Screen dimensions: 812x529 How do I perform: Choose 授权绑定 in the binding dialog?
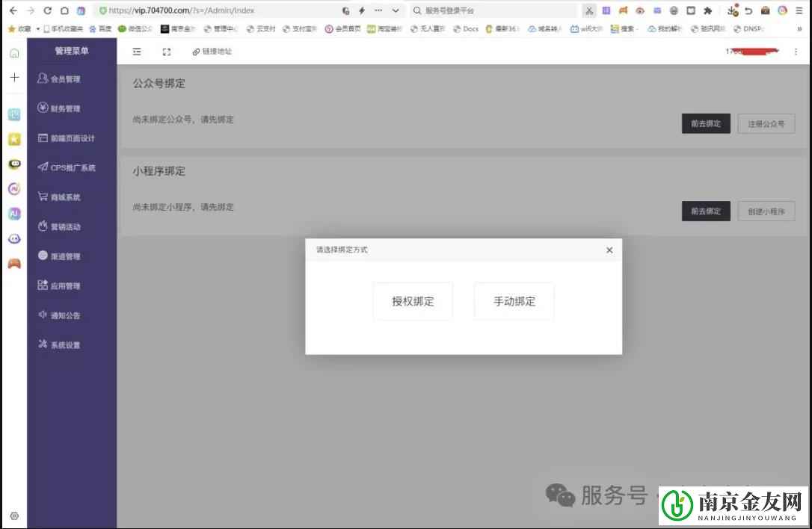(x=413, y=300)
